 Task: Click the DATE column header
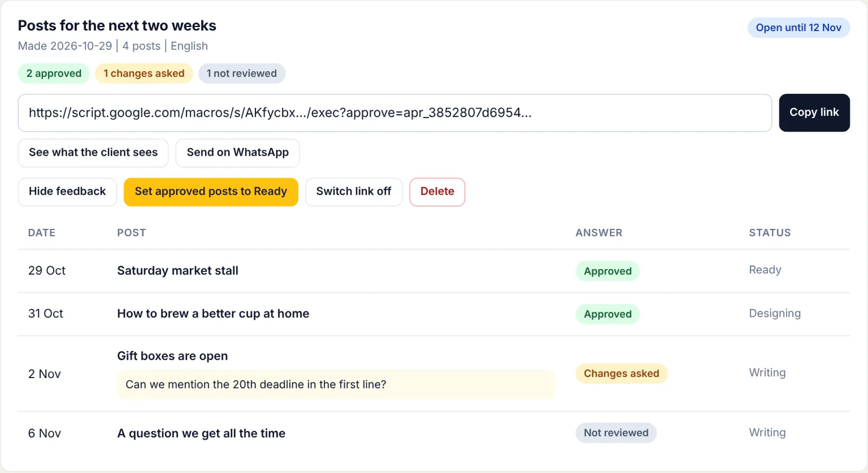tap(42, 233)
